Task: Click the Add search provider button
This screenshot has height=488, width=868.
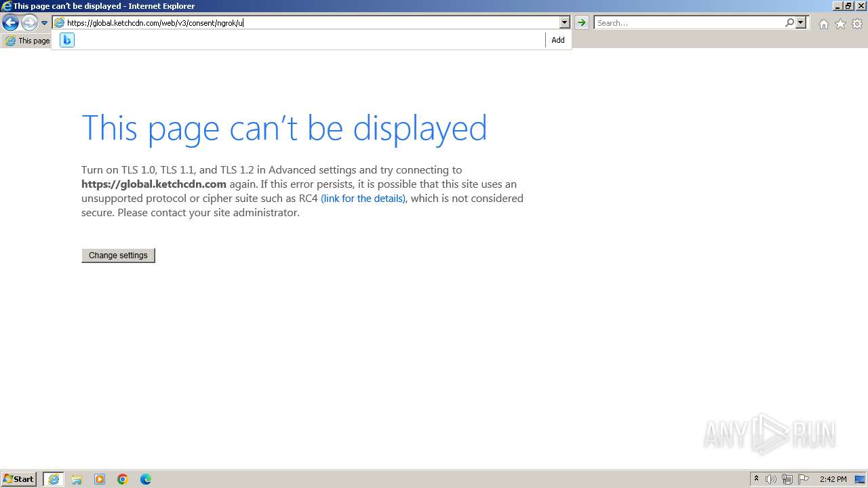Action: point(558,40)
